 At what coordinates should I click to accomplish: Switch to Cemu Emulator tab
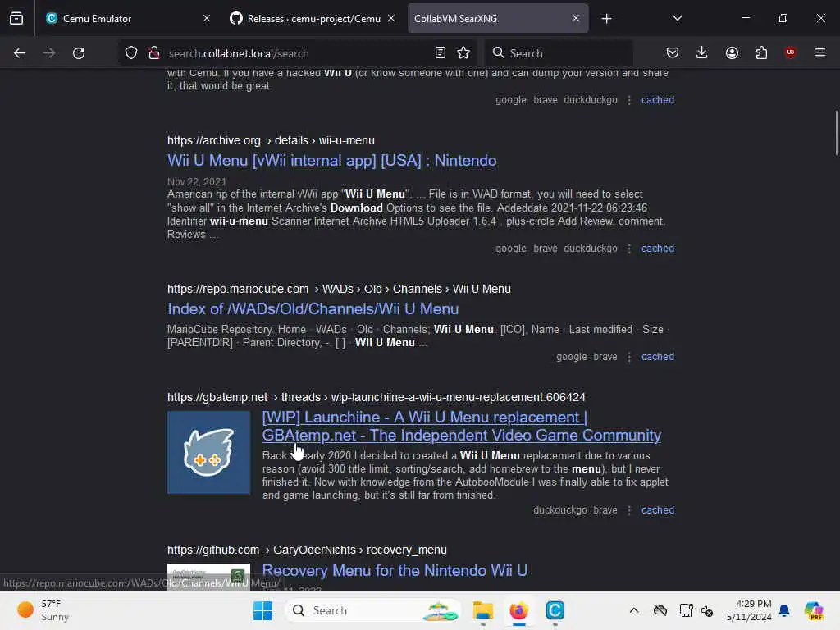127,18
